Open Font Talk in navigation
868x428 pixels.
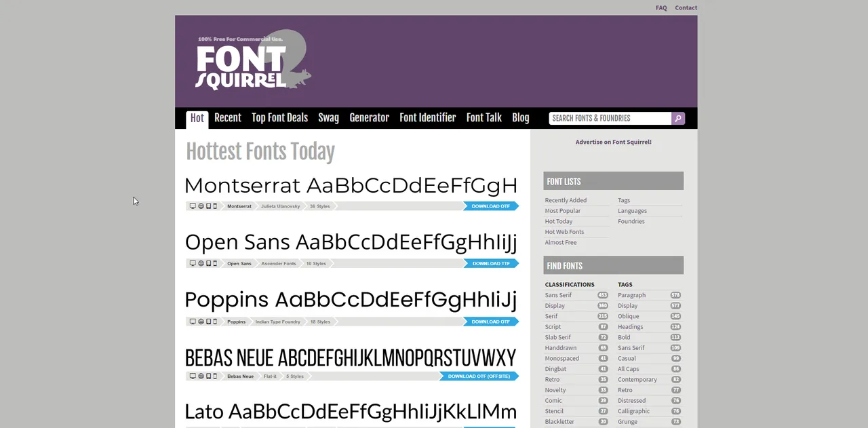tap(484, 118)
